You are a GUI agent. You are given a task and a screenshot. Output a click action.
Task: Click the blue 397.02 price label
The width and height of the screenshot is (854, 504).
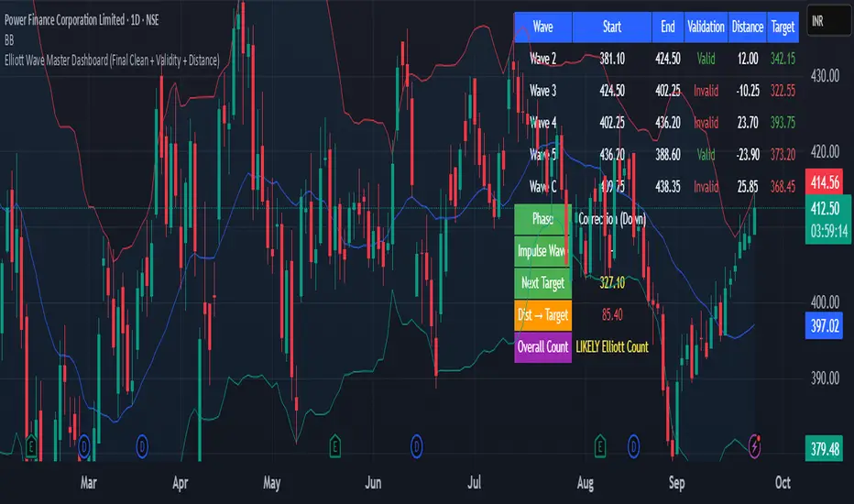coord(825,326)
